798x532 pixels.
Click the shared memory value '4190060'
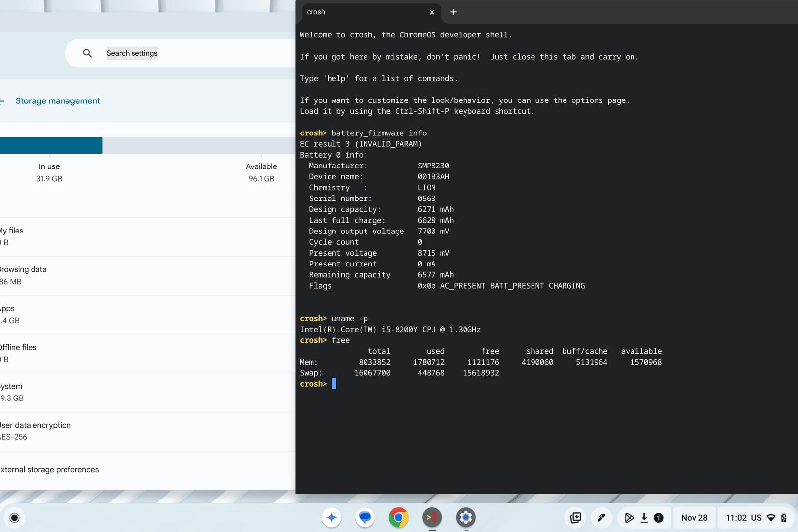click(537, 362)
